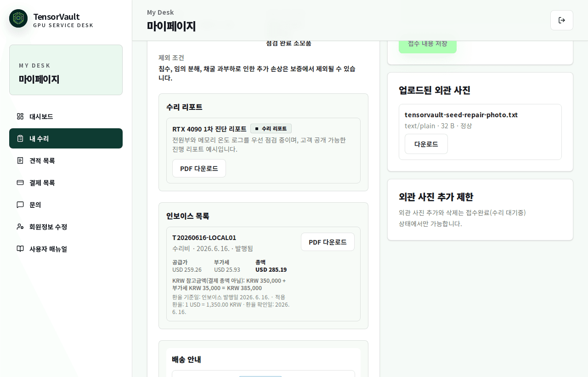Click the 인보이스 목록 heading
The image size is (588, 377).
click(x=188, y=216)
